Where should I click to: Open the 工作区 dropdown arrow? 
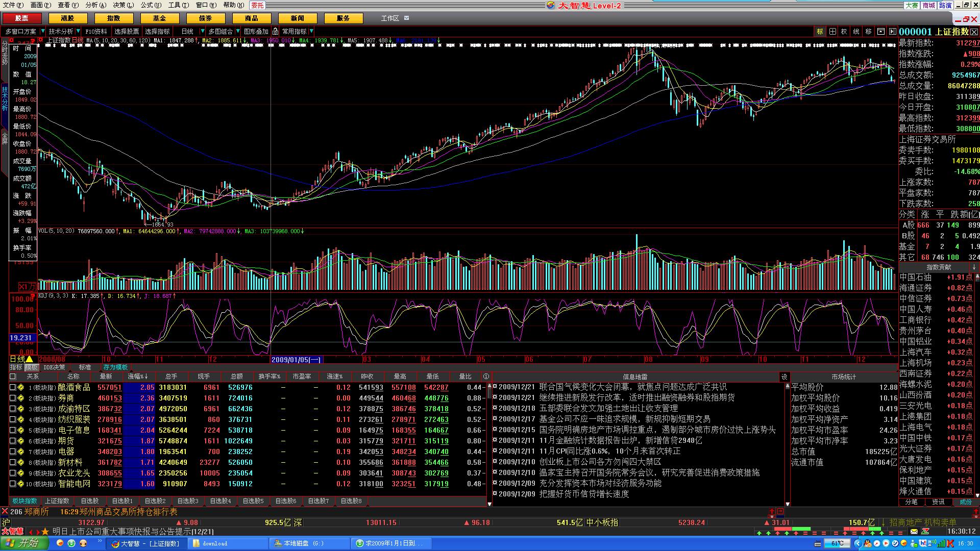pos(406,18)
